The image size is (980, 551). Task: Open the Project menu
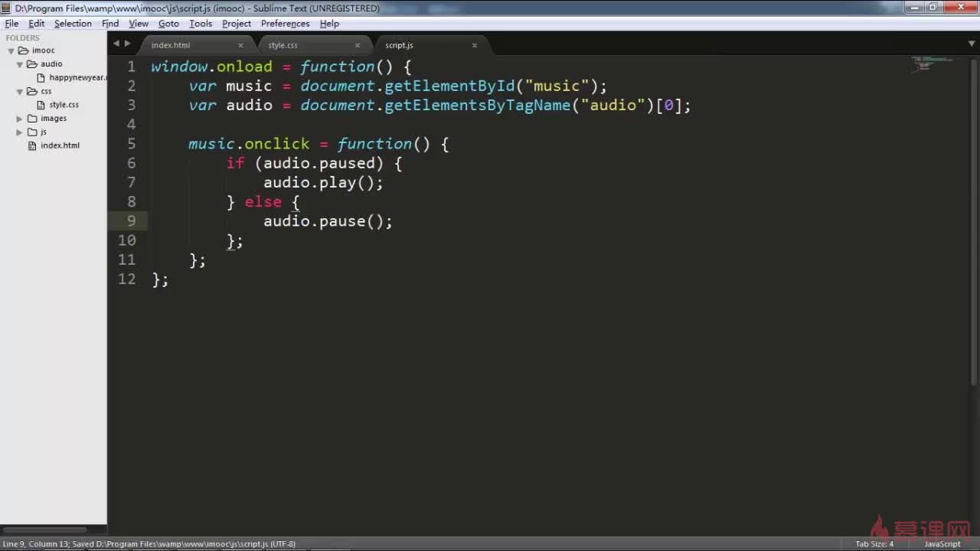[x=237, y=24]
